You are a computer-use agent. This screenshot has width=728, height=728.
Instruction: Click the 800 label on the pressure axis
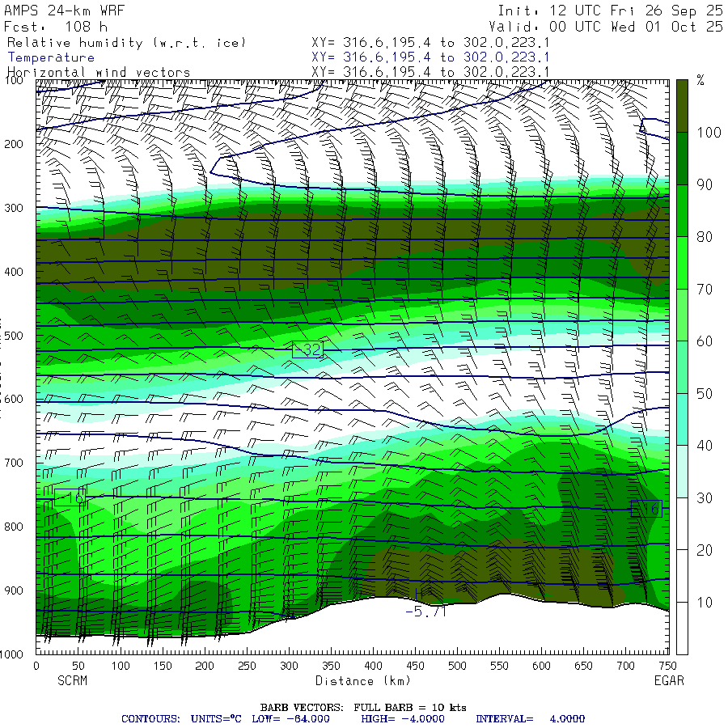(14, 527)
